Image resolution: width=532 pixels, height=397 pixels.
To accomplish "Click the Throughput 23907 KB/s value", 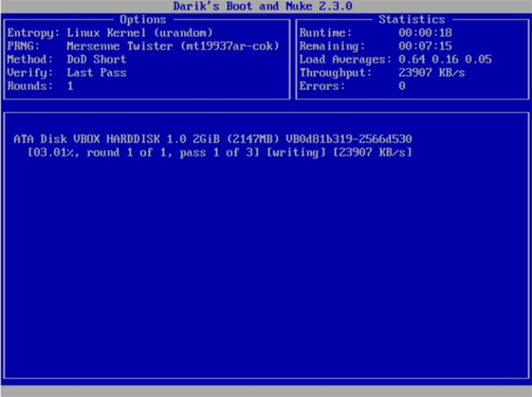I will point(432,73).
